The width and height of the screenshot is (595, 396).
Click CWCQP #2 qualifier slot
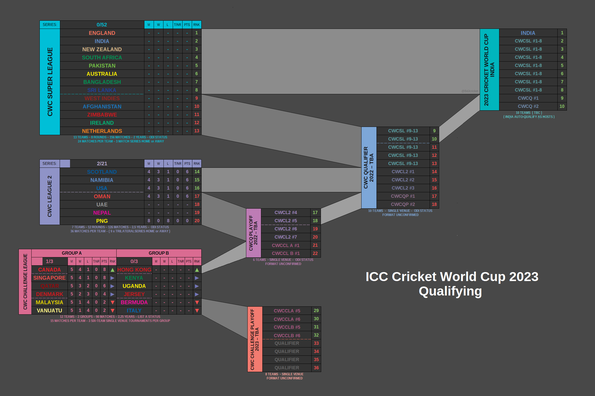click(x=403, y=204)
